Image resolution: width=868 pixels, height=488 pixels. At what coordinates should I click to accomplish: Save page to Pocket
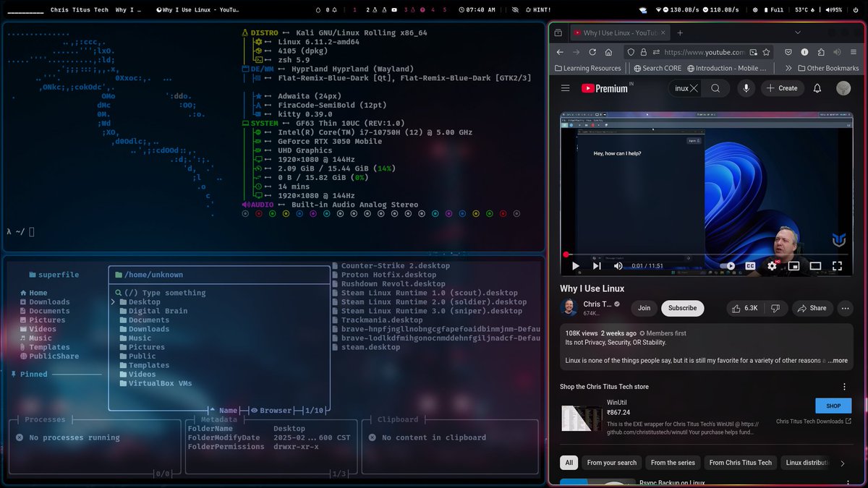(x=788, y=52)
